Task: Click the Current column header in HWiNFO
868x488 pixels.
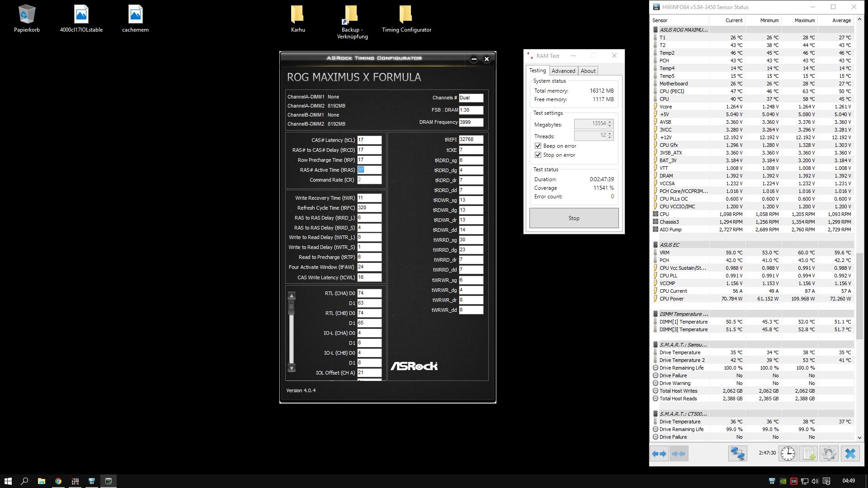Action: (x=727, y=20)
